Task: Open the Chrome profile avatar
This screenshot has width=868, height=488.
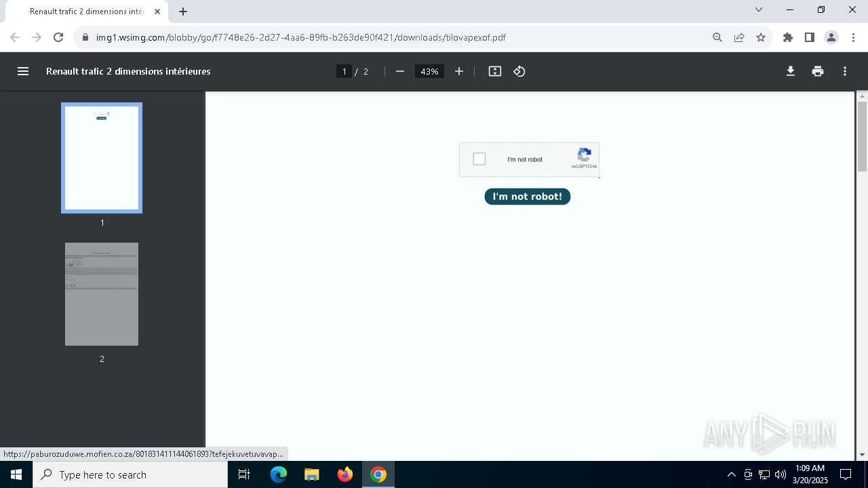Action: tap(831, 37)
